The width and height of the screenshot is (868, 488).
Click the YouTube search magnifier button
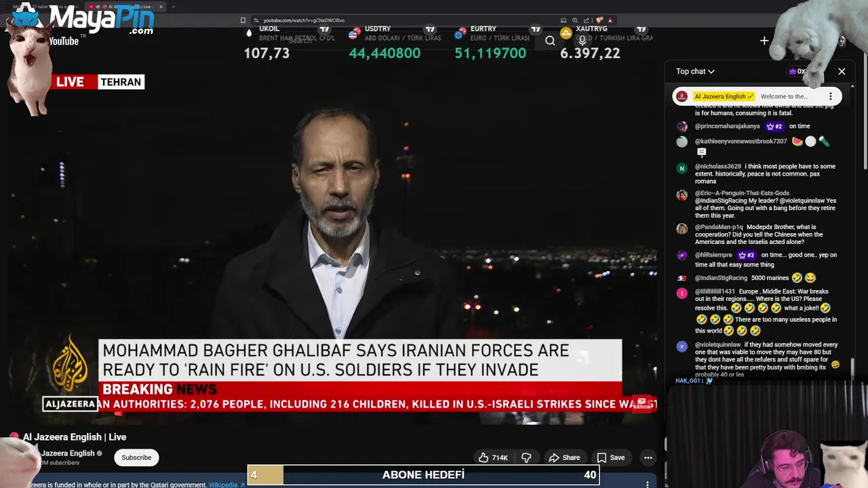pyautogui.click(x=550, y=41)
